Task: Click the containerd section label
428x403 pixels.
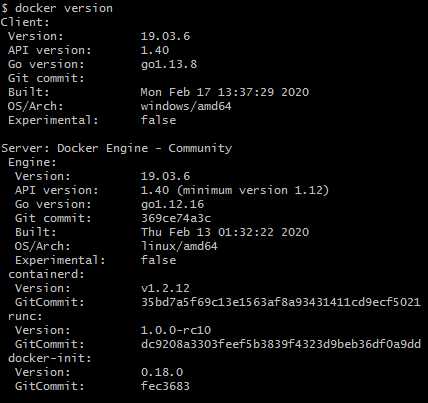Action: [46, 274]
